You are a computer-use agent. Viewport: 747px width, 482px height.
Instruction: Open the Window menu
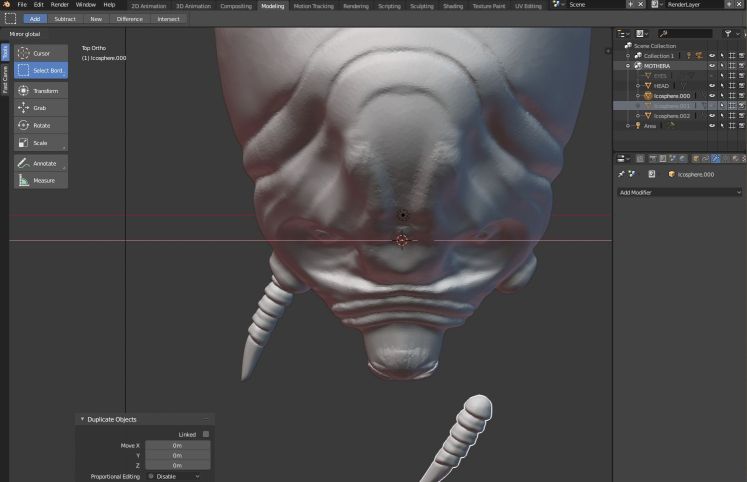click(x=86, y=4)
